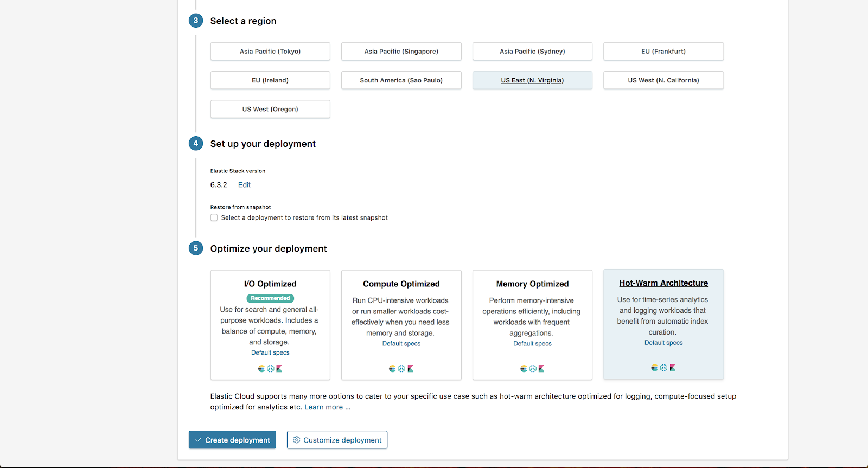Click the circular crosshair icon under Hot-Warm Architecture
This screenshot has width=868, height=468.
(x=663, y=368)
